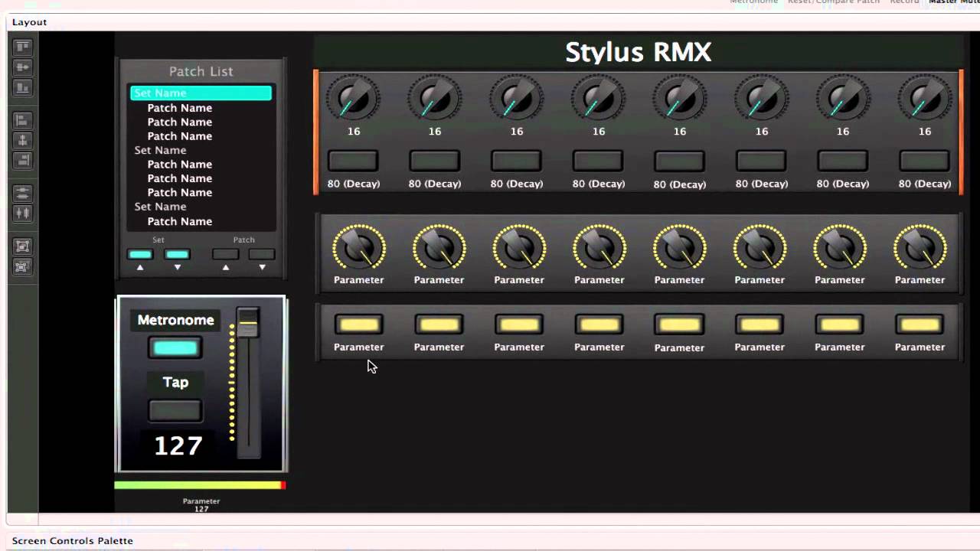Click the metronome volume fader handle

pos(248,323)
